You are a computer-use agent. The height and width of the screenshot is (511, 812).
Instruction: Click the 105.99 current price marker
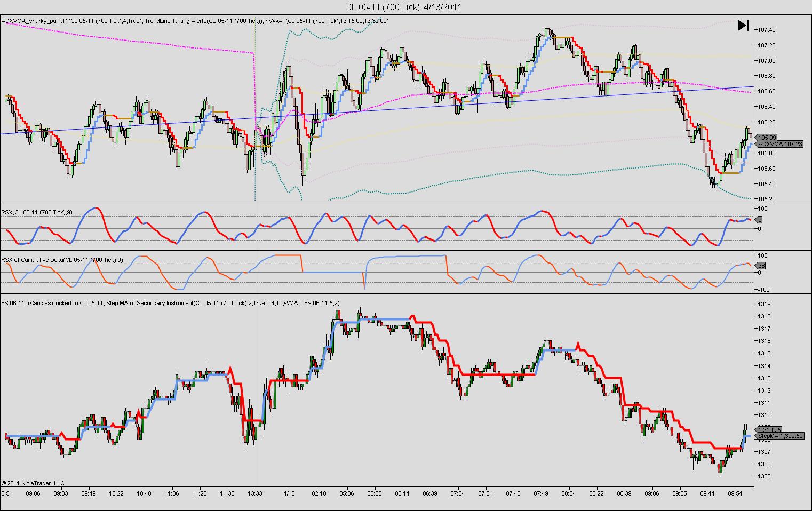tap(767, 137)
